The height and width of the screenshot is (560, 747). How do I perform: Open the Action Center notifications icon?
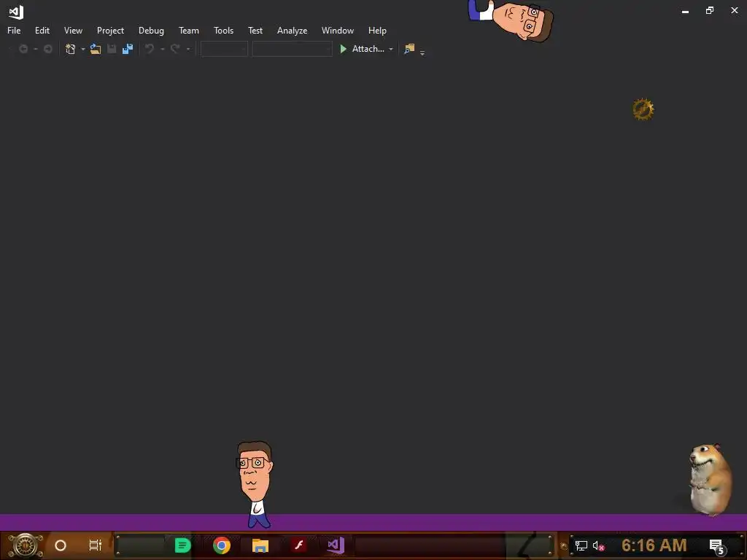click(717, 547)
